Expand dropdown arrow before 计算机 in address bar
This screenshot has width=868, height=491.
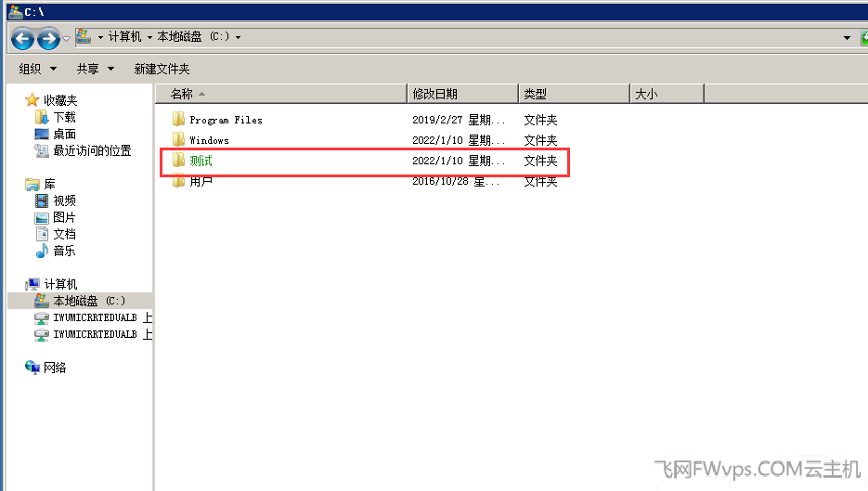point(101,37)
